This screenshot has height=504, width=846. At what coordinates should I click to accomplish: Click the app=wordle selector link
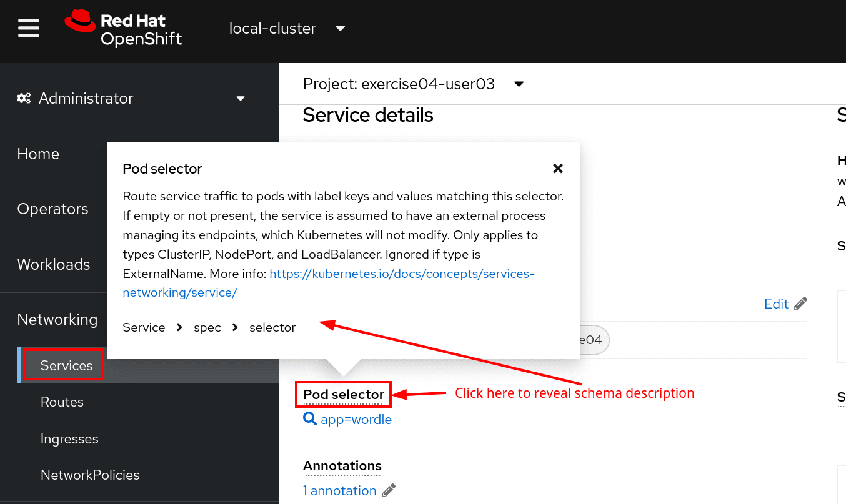click(356, 420)
